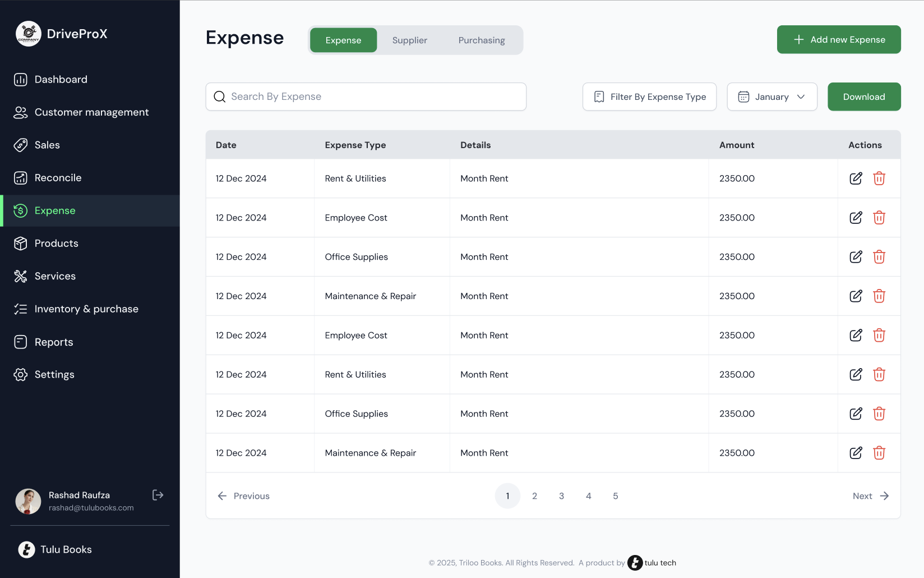
Task: Delete the Office Supplies expense row
Action: [x=879, y=256]
